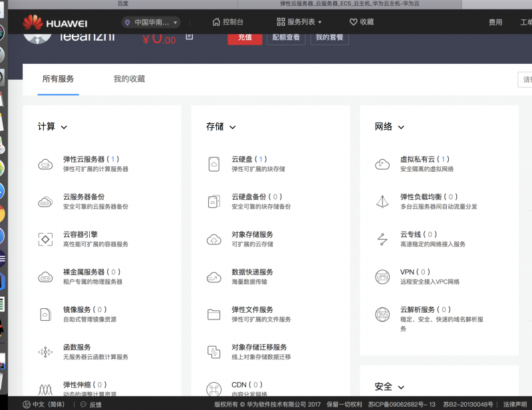Click the 虚拟私有云 VPC icon
This screenshot has width=532, height=410.
[382, 164]
